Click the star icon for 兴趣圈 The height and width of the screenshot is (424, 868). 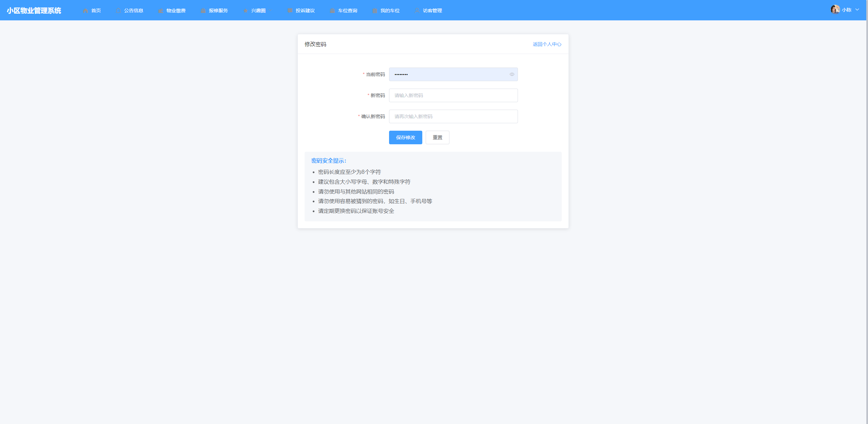(246, 11)
